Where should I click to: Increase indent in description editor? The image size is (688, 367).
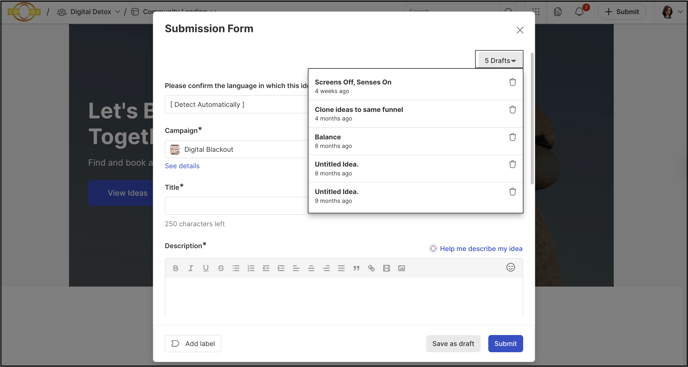coord(281,268)
